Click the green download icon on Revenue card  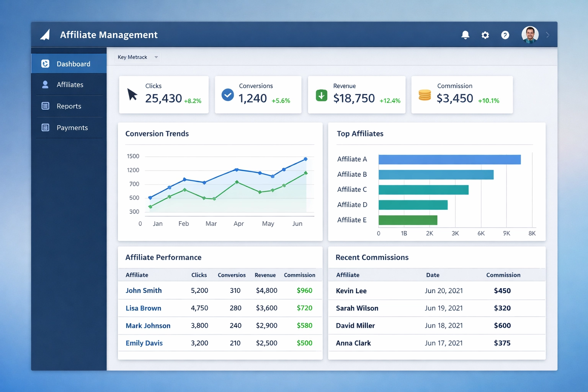coord(322,95)
